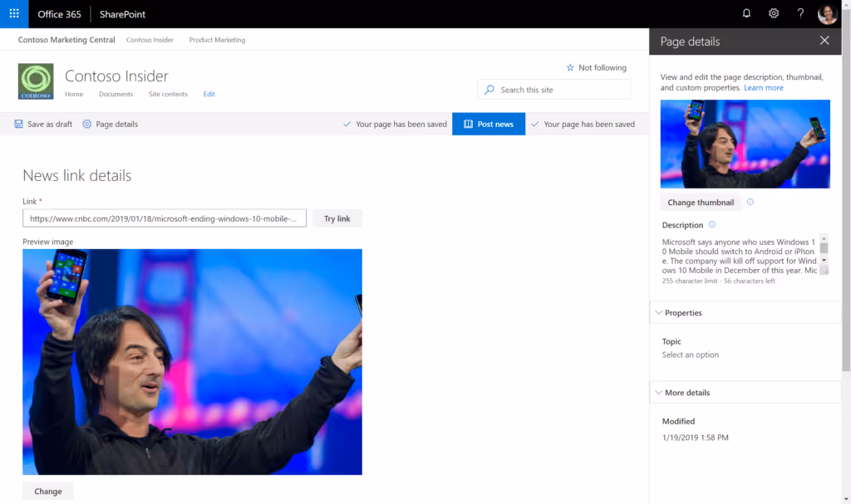Collapse the More details section
Screen dimensions: 851x504
(x=658, y=392)
